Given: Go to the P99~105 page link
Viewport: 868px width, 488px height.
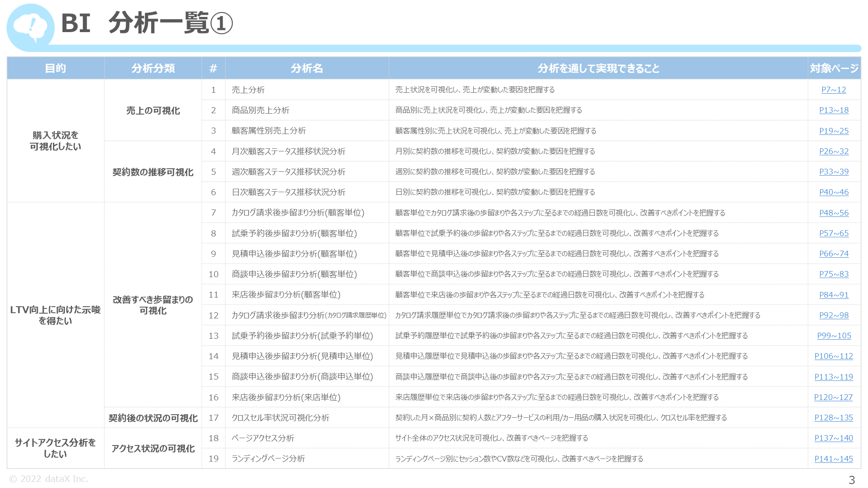Looking at the screenshot, I should coord(834,336).
